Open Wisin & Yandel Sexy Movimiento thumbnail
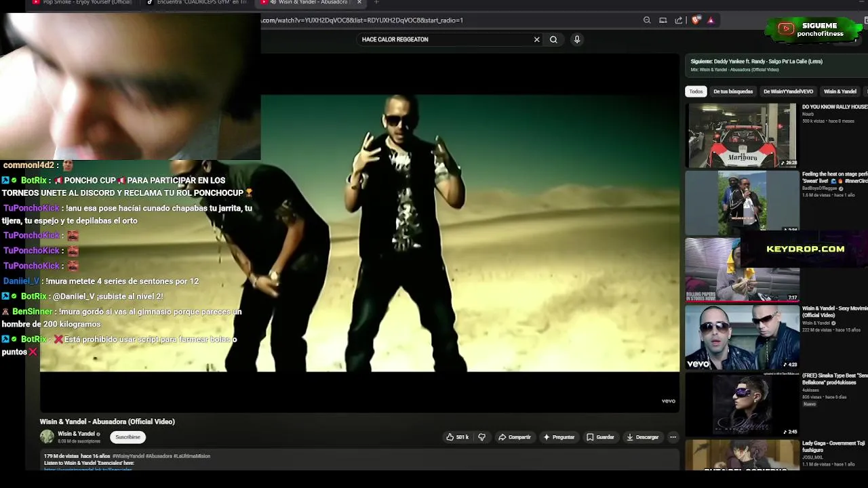The image size is (868, 488). (742, 337)
